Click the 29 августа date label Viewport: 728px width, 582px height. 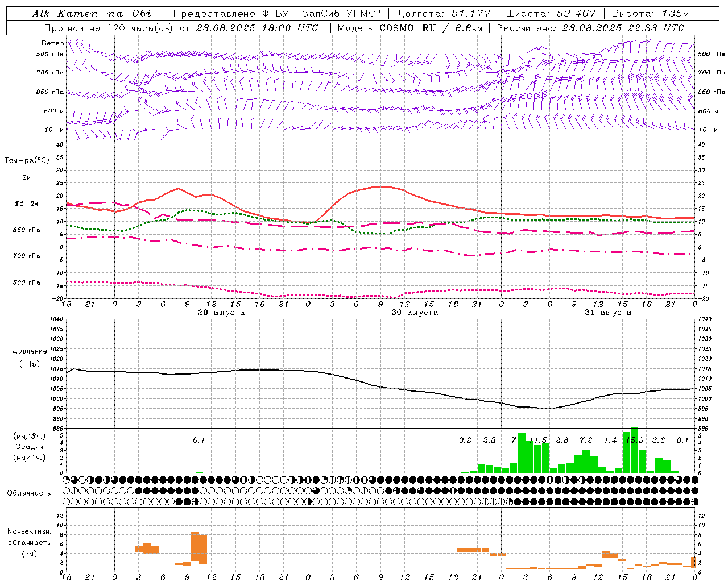[x=221, y=313]
